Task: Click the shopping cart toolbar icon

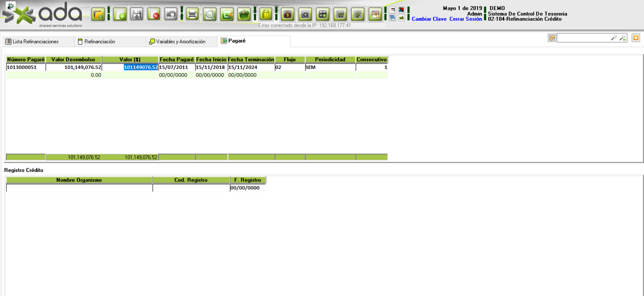Action: [x=340, y=14]
